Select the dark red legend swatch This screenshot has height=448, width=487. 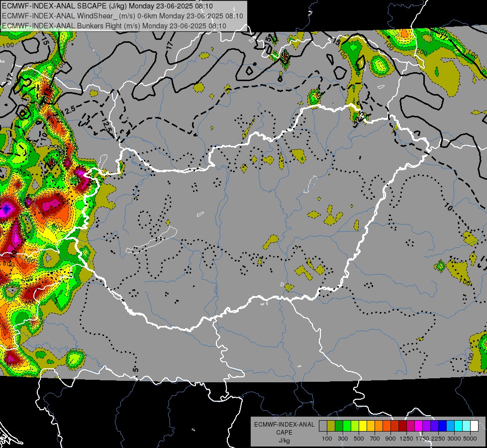tap(402, 426)
